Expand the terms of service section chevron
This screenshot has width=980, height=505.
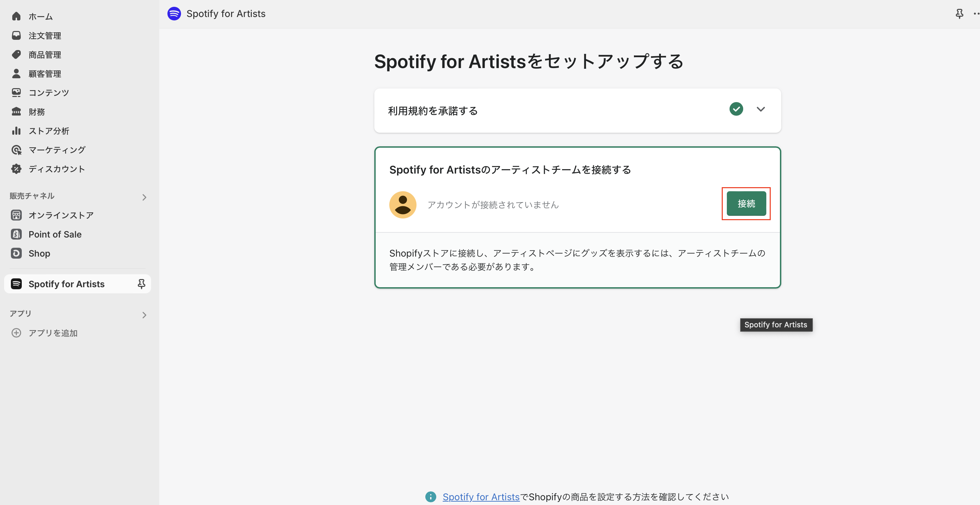tap(761, 109)
